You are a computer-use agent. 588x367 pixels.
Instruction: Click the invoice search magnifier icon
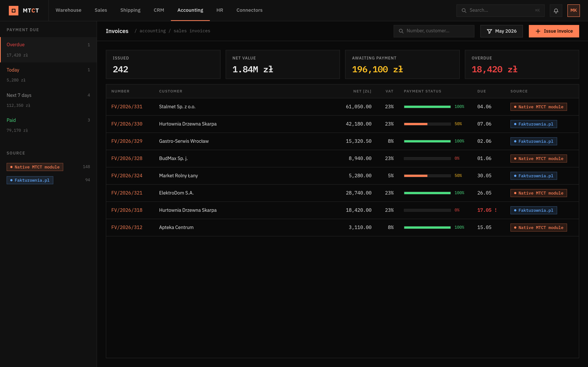click(x=401, y=31)
